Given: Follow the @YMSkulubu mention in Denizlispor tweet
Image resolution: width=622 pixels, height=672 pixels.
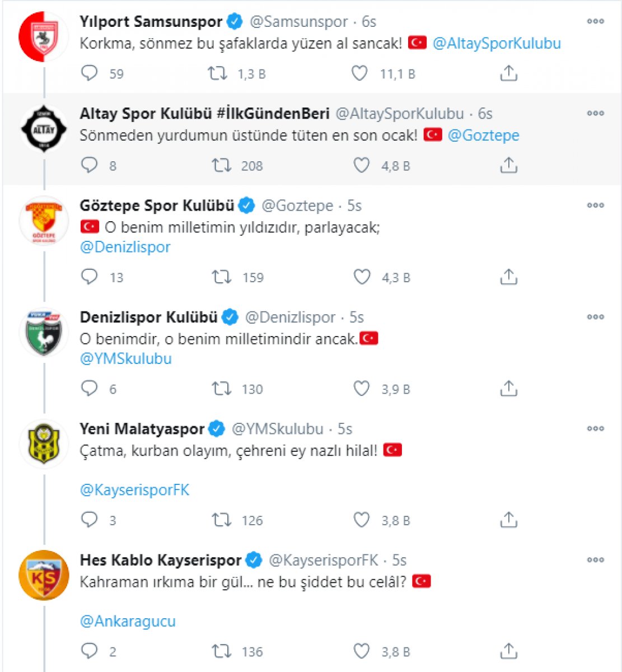Looking at the screenshot, I should coord(126,358).
